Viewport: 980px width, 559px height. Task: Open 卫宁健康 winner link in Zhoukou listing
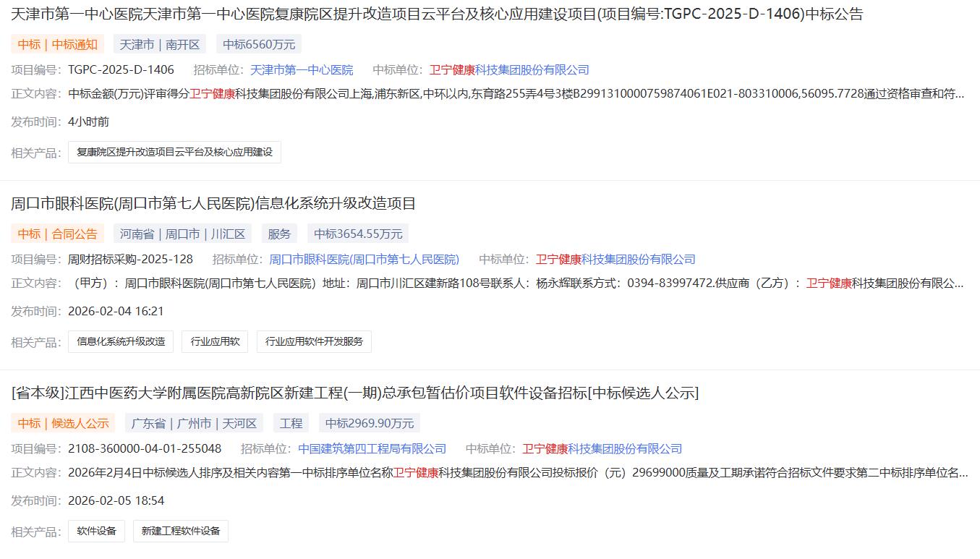(x=615, y=259)
